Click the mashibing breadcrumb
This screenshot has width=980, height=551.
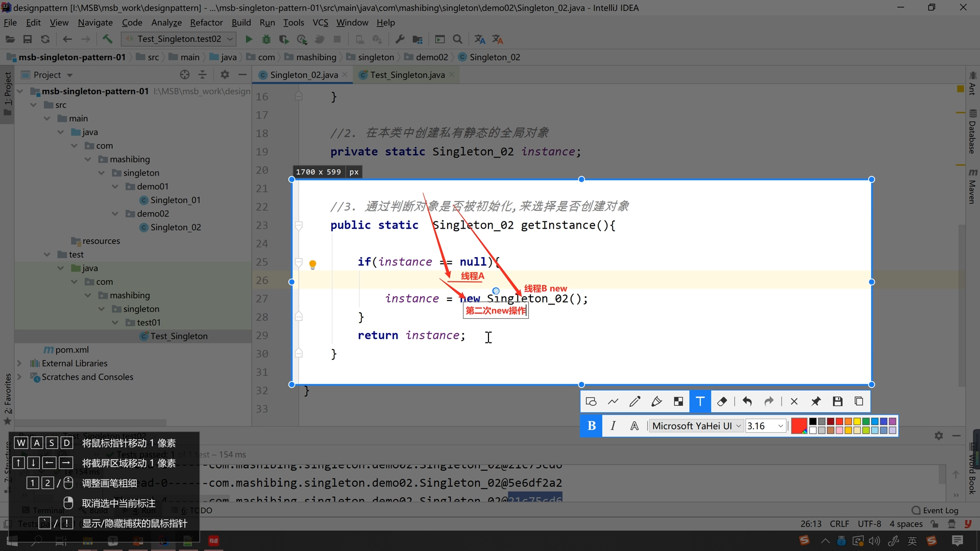[310, 57]
